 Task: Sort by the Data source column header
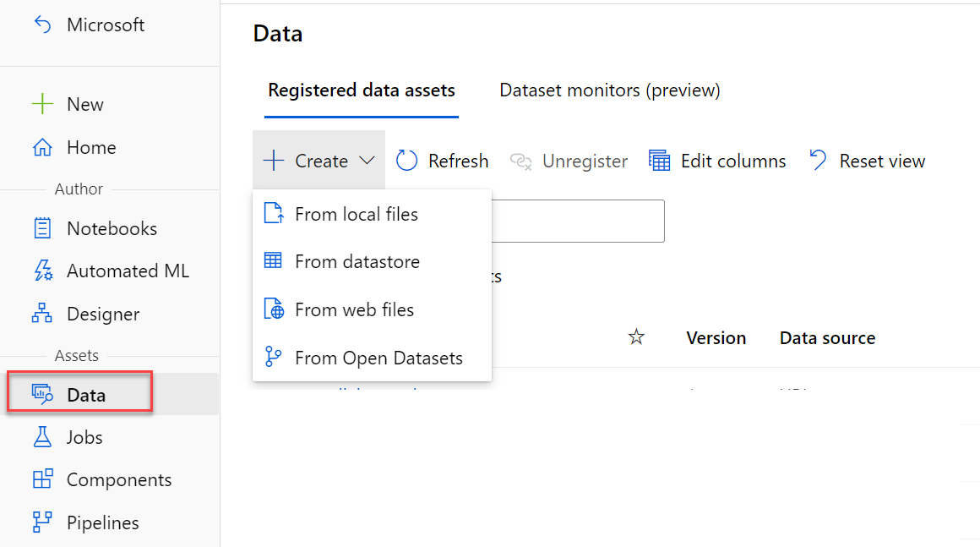pos(827,337)
